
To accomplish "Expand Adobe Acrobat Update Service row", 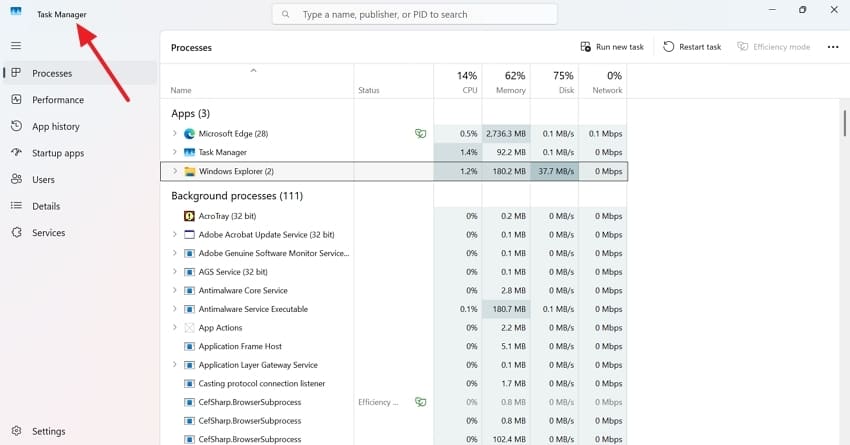I will pyautogui.click(x=175, y=235).
